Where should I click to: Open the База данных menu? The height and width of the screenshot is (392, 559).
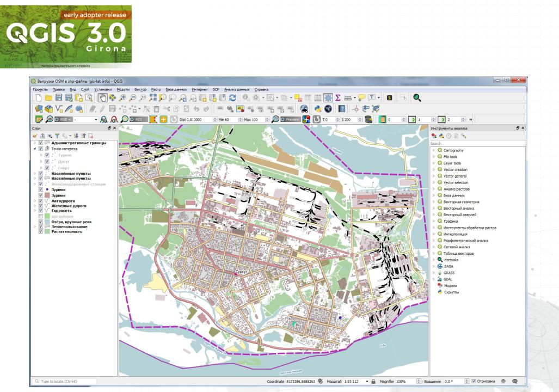(176, 89)
